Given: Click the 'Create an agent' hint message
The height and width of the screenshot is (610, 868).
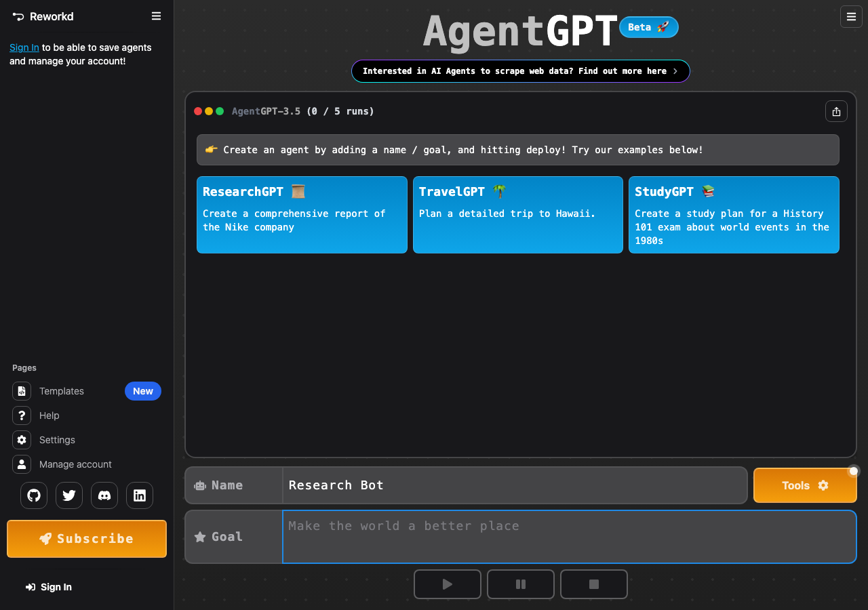Looking at the screenshot, I should pyautogui.click(x=518, y=150).
